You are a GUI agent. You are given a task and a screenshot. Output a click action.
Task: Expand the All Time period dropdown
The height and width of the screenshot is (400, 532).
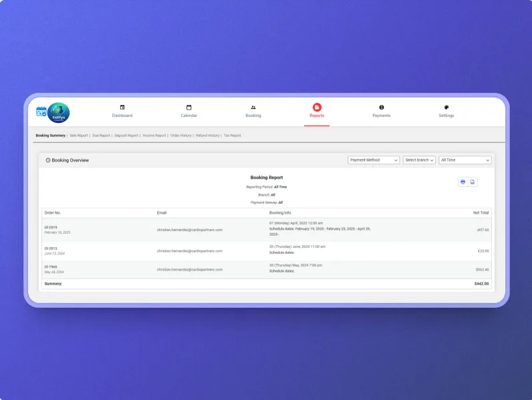[465, 160]
